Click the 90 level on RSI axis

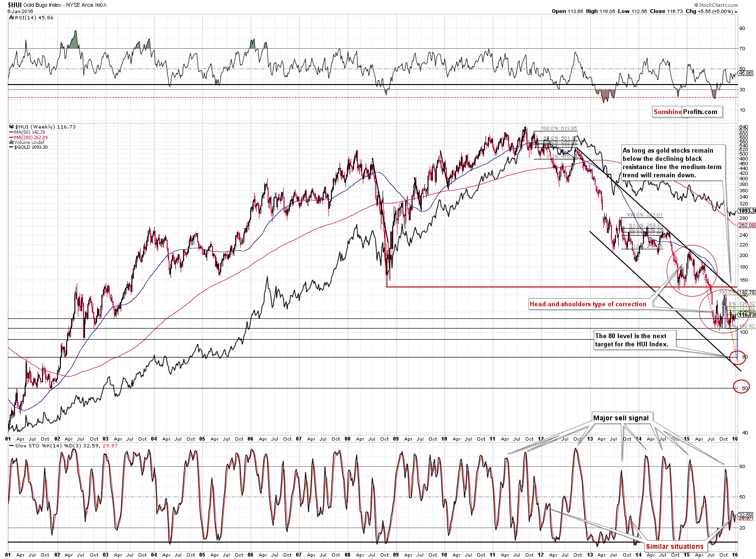742,28
